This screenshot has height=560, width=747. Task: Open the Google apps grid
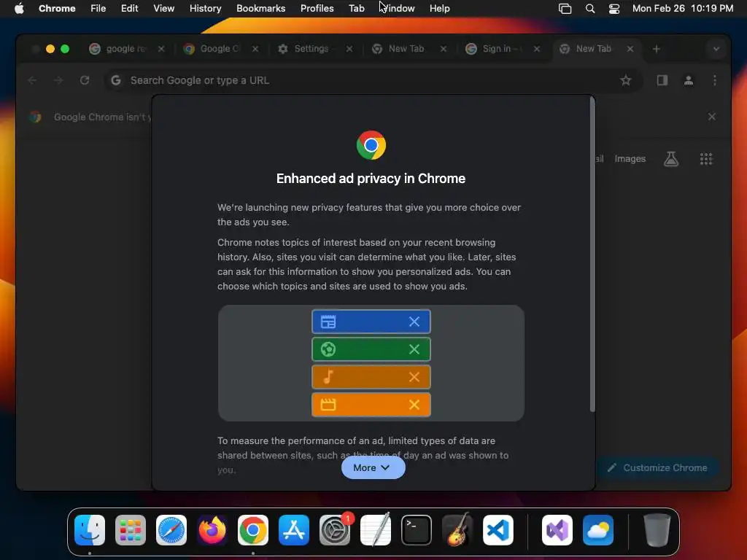pos(706,158)
